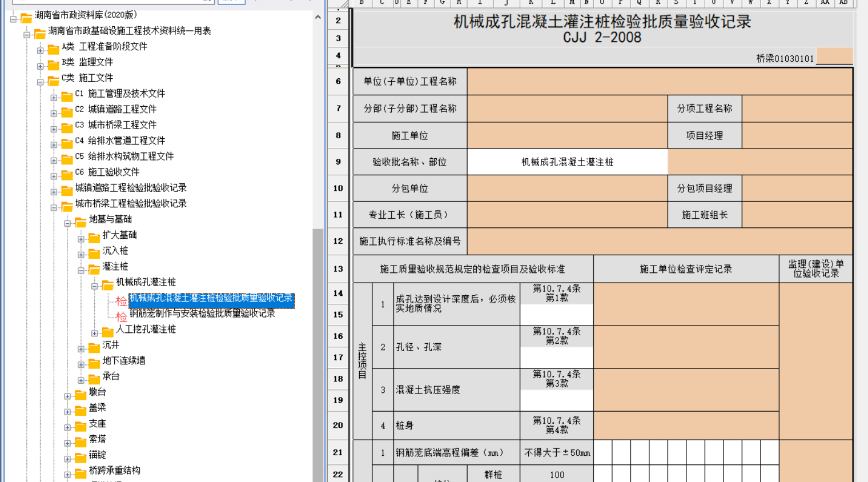Collapse the C类 施工文件 node
Image resolution: width=868 pixels, height=482 pixels.
(41, 82)
